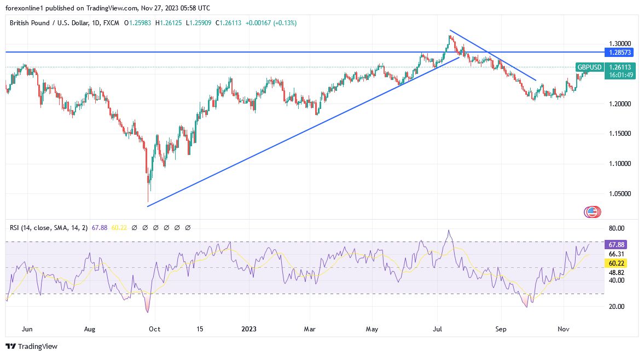Viewport: 644px width, 356px height.
Task: Click the TradingView logo at bottom left
Action: (12, 346)
